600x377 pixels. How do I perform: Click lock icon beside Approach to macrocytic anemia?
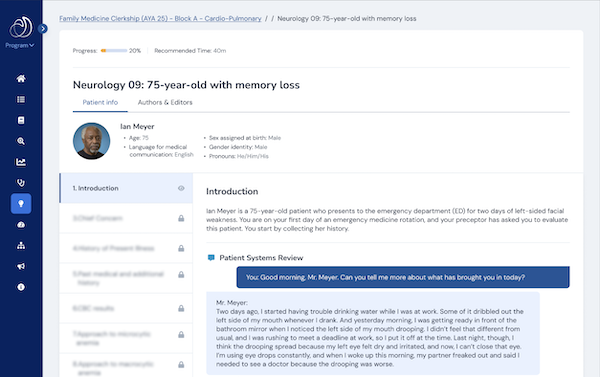[181, 364]
